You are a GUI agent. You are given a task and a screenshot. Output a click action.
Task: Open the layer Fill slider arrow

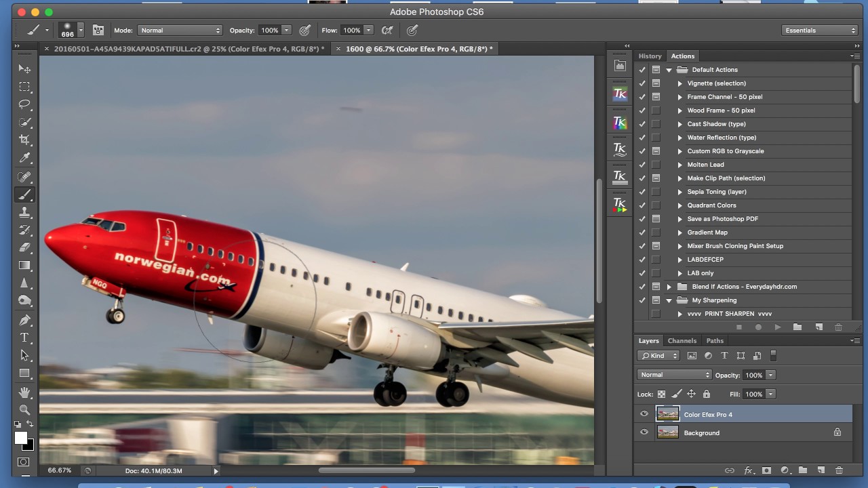pyautogui.click(x=771, y=394)
